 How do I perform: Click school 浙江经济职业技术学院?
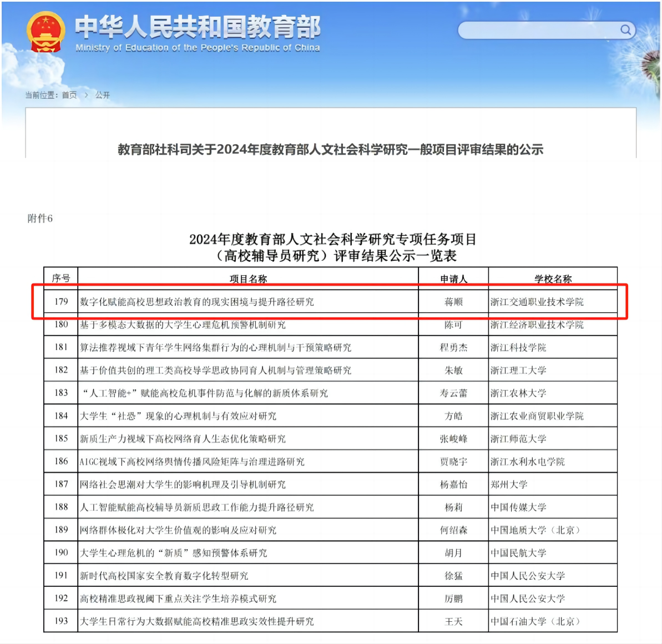pyautogui.click(x=537, y=324)
